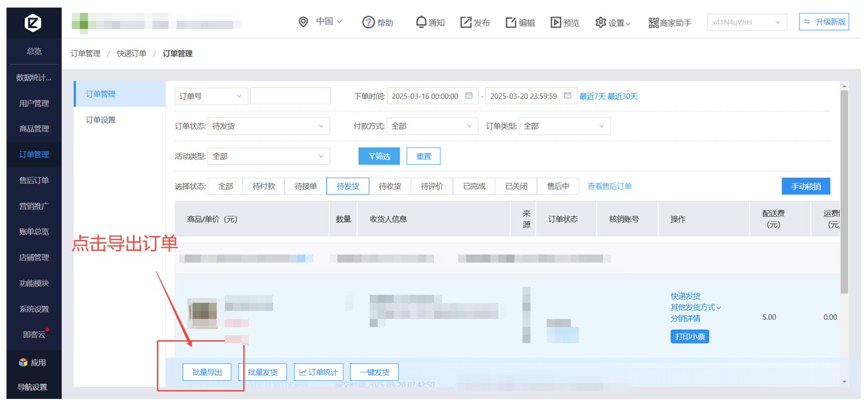Open 总览 in the sidebar
868x407 pixels.
(x=34, y=51)
